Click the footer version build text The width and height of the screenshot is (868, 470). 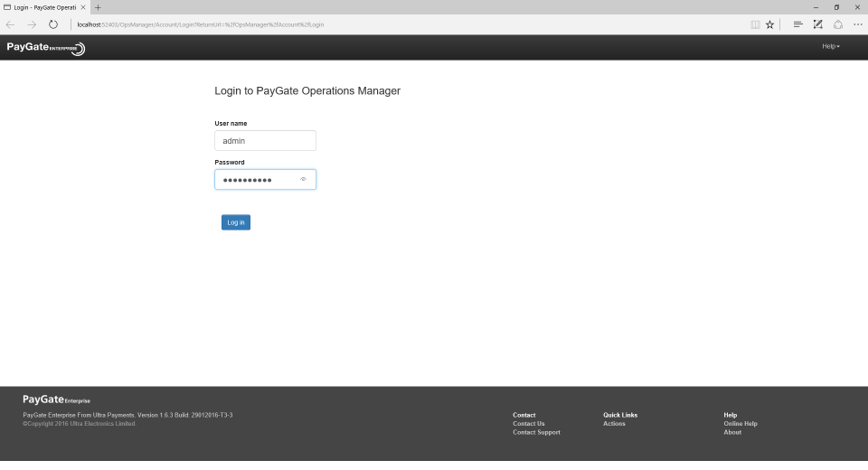pos(127,415)
